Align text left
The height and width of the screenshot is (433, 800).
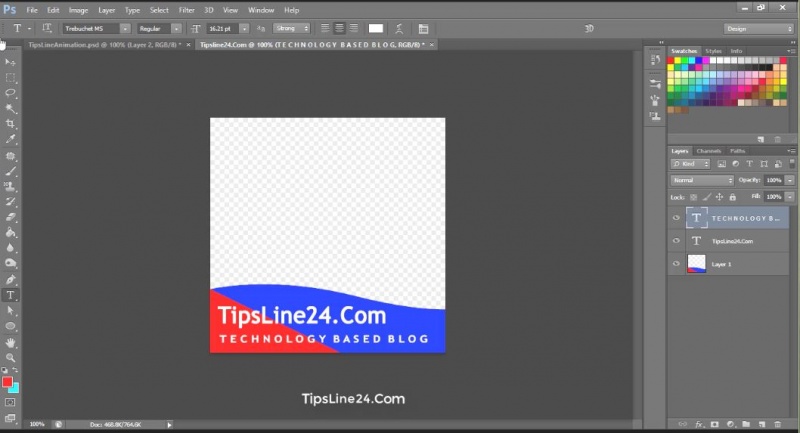325,29
